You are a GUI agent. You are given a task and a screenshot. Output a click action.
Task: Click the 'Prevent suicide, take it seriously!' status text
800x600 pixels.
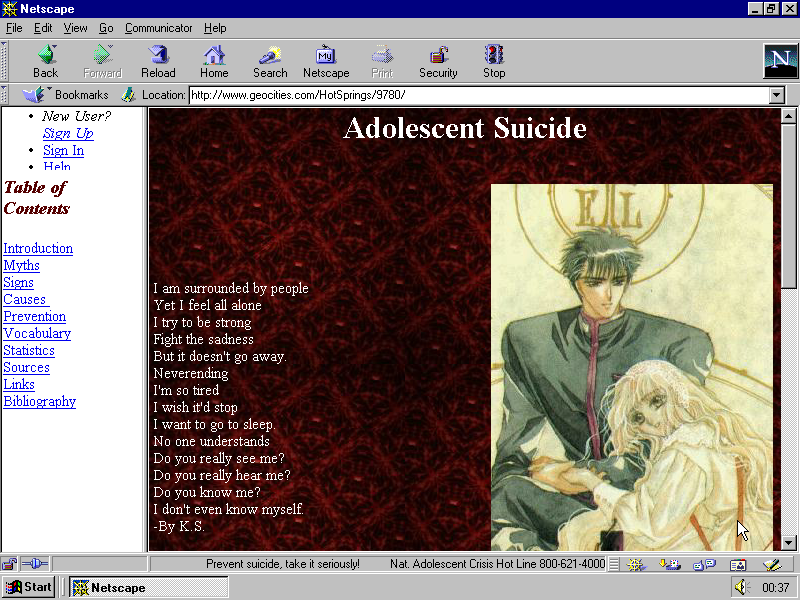(283, 564)
